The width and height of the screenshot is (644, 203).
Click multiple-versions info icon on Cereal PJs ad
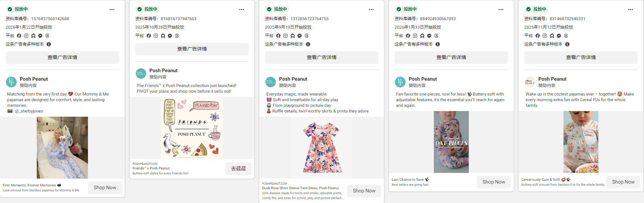click(567, 44)
